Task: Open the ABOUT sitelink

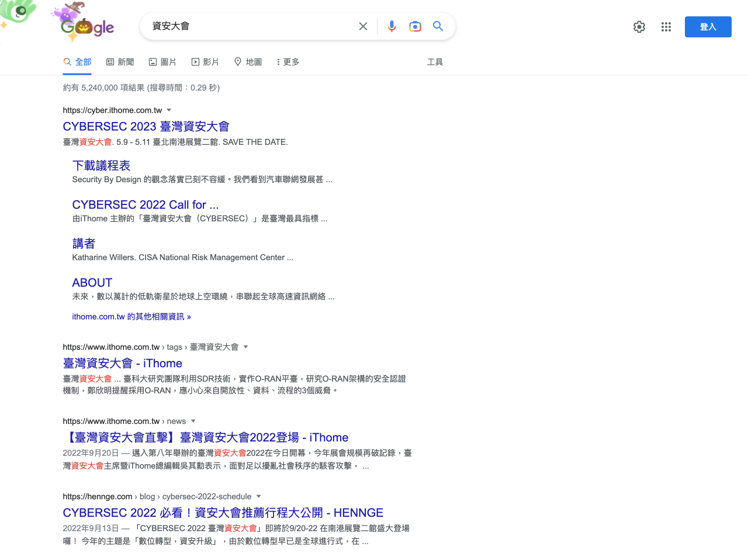Action: coord(92,283)
